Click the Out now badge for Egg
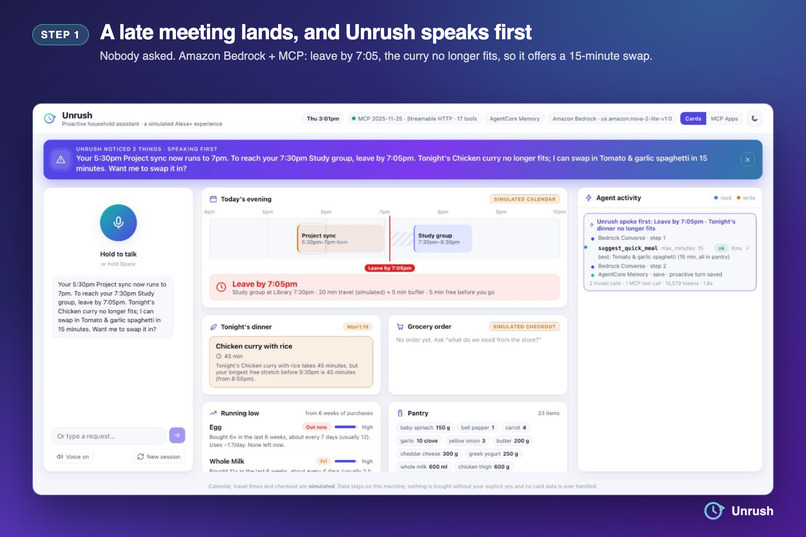806x537 pixels. click(316, 427)
